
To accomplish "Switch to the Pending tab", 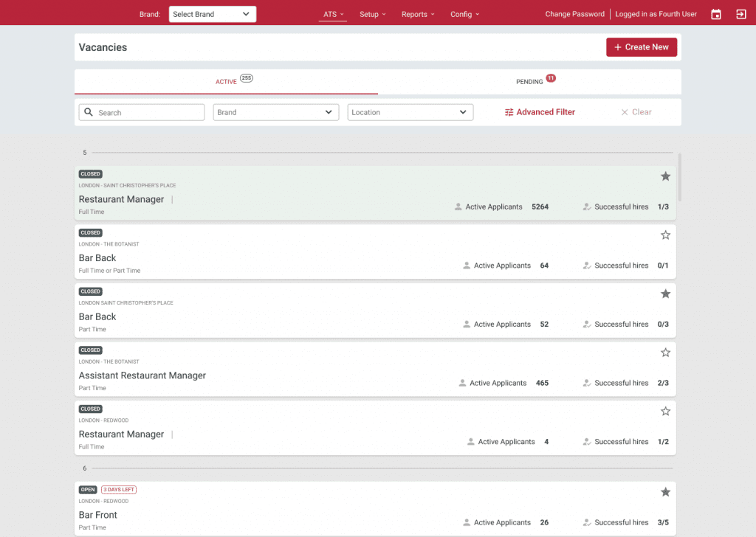I will coord(529,82).
